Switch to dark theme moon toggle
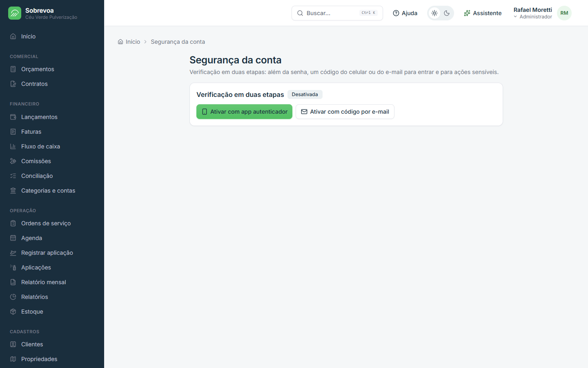 pos(447,13)
